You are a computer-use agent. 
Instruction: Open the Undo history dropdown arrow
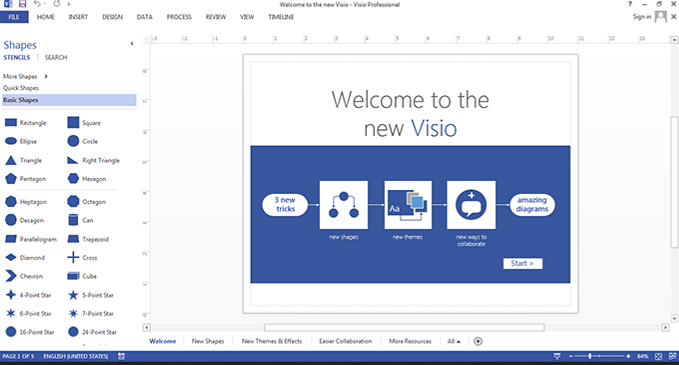coord(44,4)
